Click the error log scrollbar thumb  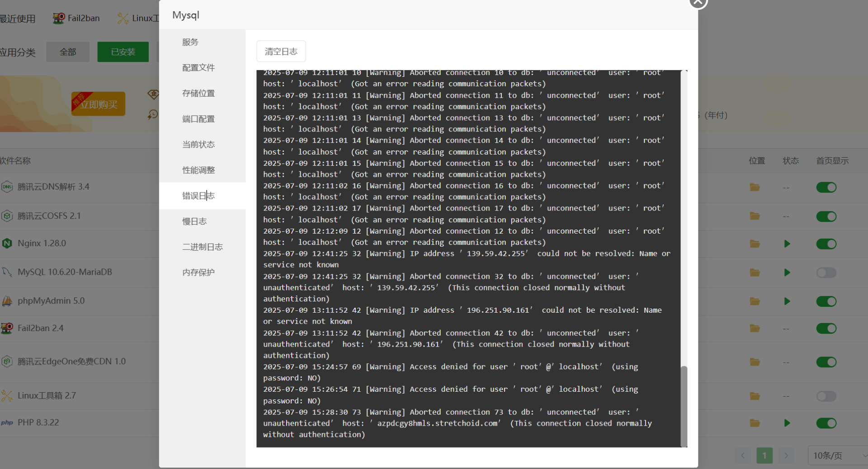[684, 406]
